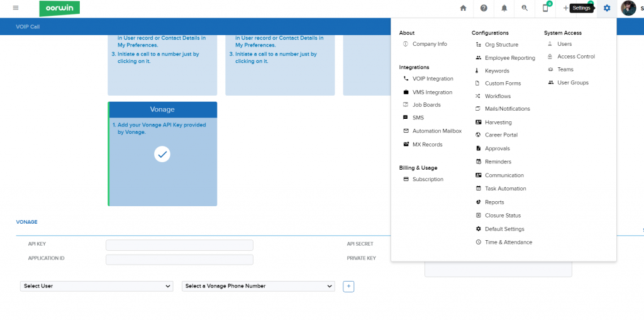Viewport: 644px width, 320px height.
Task: Click the APPLICATION ID input field
Action: [179, 260]
